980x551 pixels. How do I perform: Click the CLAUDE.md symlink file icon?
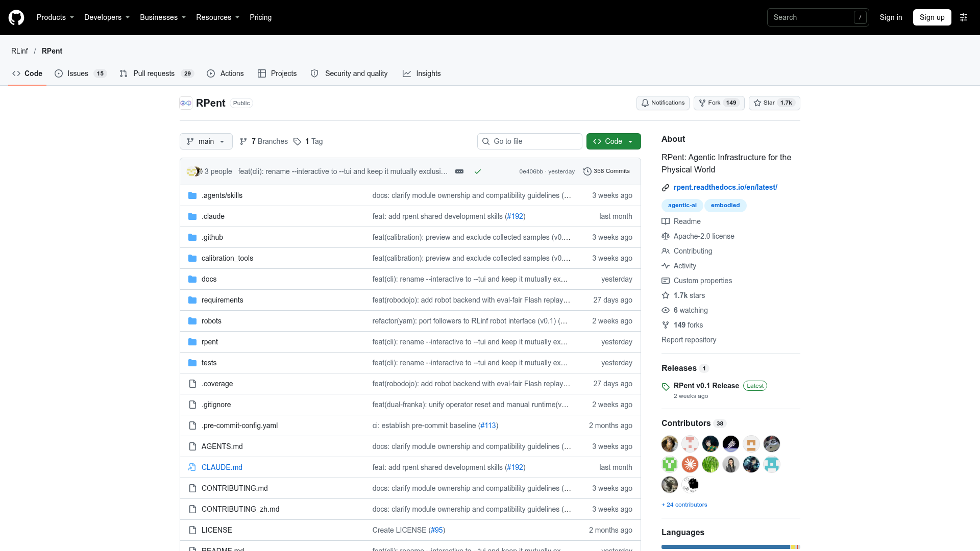192,467
